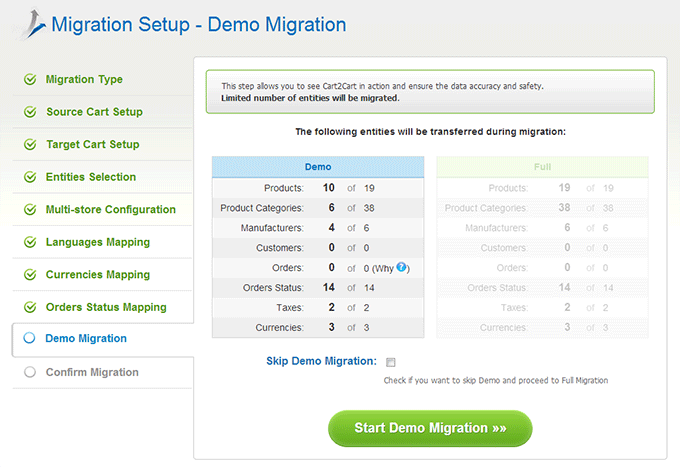Open the Confirm Migration step
This screenshot has height=467, width=680.
pyautogui.click(x=92, y=372)
